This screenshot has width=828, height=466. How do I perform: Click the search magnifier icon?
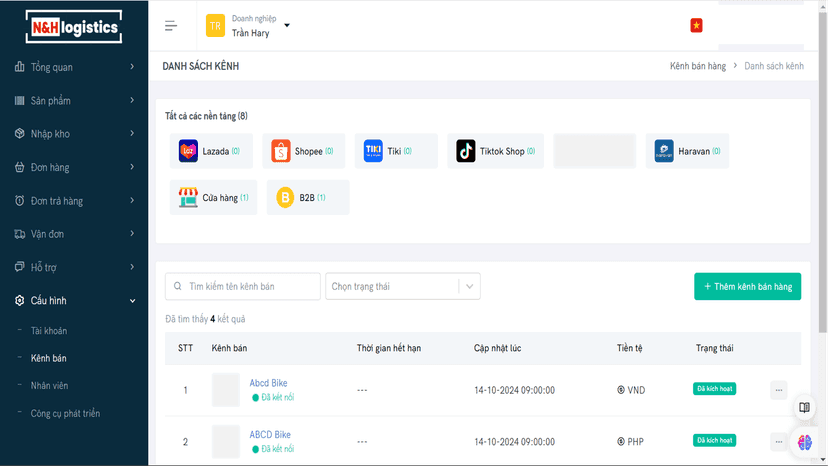point(178,286)
